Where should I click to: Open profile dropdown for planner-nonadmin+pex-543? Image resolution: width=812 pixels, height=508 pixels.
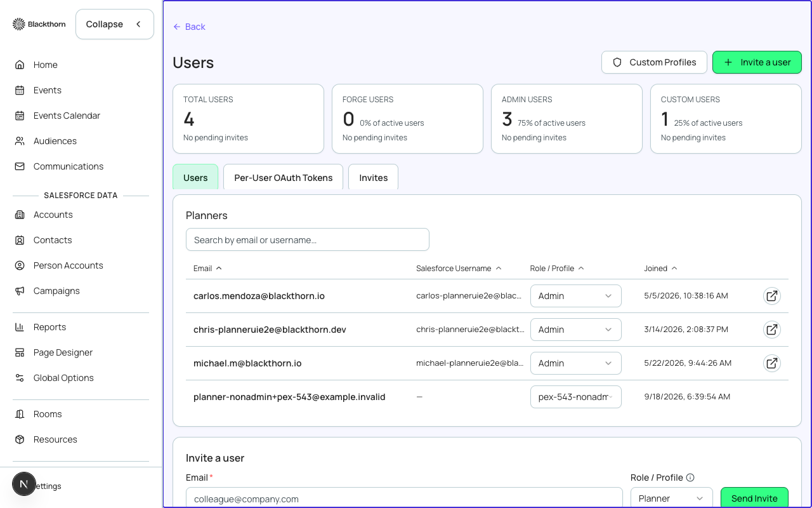(x=575, y=397)
